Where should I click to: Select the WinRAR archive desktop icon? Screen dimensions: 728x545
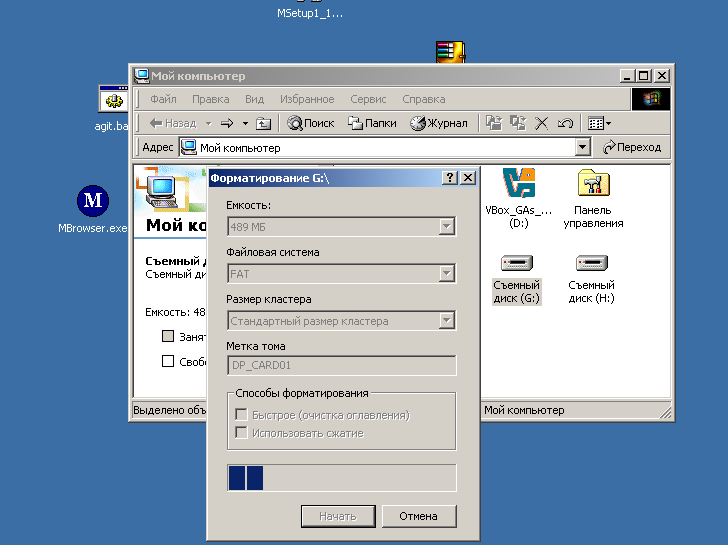pyautogui.click(x=450, y=52)
